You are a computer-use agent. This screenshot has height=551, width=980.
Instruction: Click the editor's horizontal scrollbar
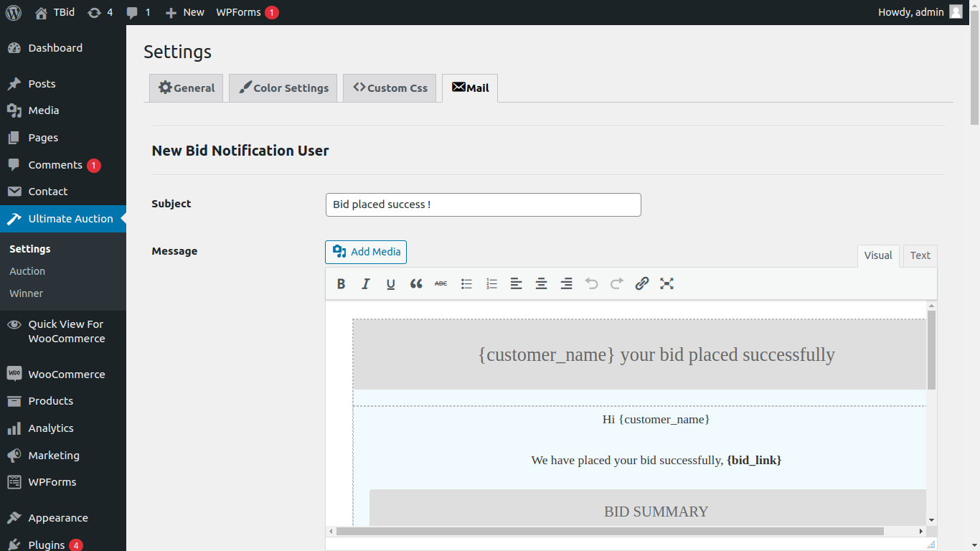pyautogui.click(x=610, y=532)
